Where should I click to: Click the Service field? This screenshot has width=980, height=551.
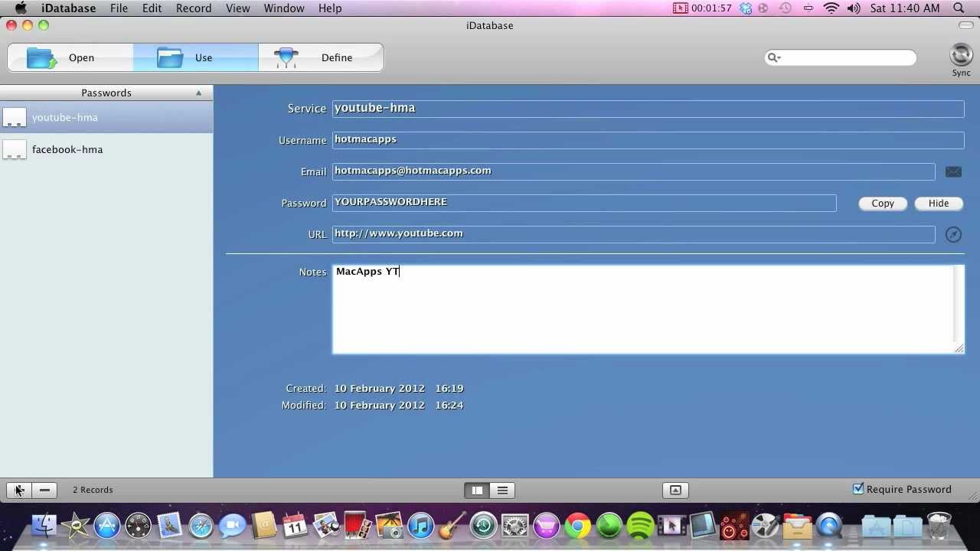pyautogui.click(x=648, y=109)
